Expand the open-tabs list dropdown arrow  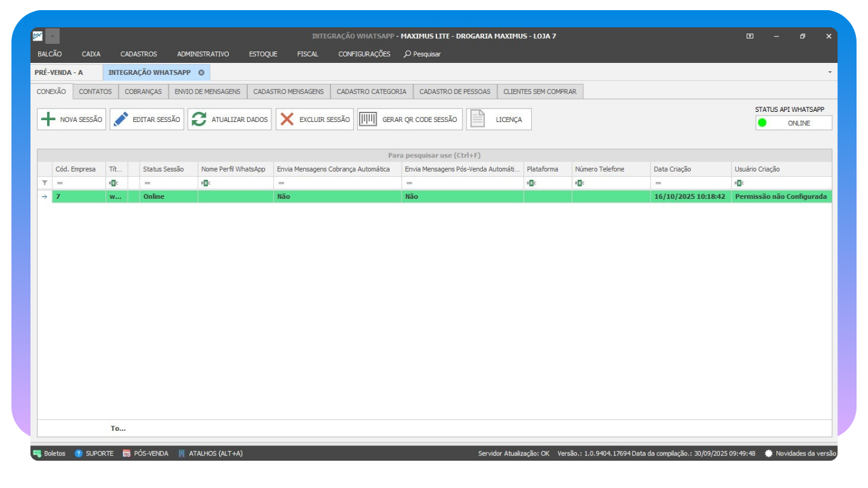[829, 72]
